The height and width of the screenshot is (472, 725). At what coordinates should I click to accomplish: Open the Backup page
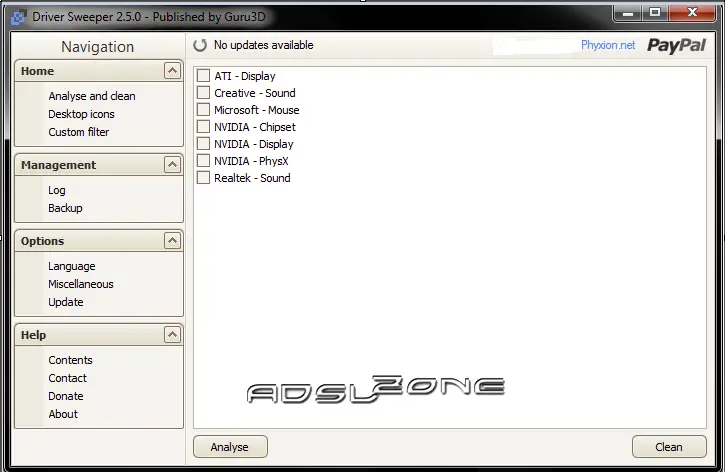(x=65, y=208)
